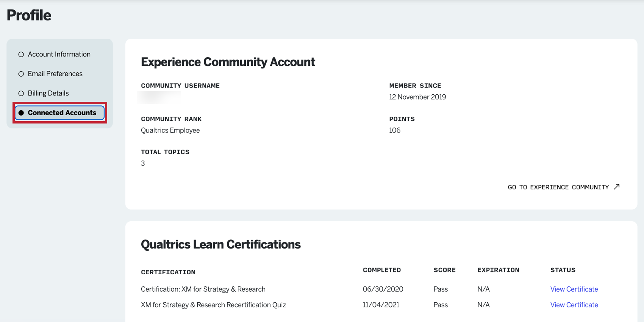Image resolution: width=644 pixels, height=322 pixels.
Task: Select the filled Connected Accounts radio circle
Action: click(21, 113)
